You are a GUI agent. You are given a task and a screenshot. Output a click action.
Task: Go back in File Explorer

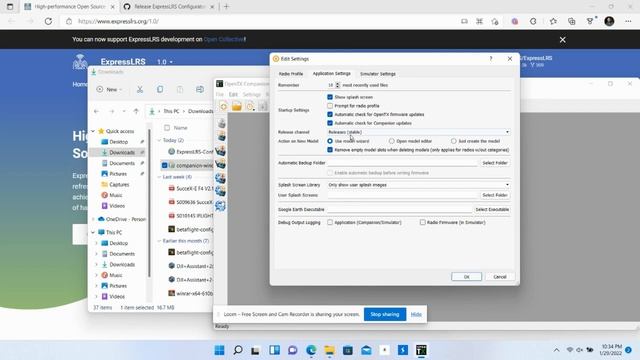(x=96, y=111)
